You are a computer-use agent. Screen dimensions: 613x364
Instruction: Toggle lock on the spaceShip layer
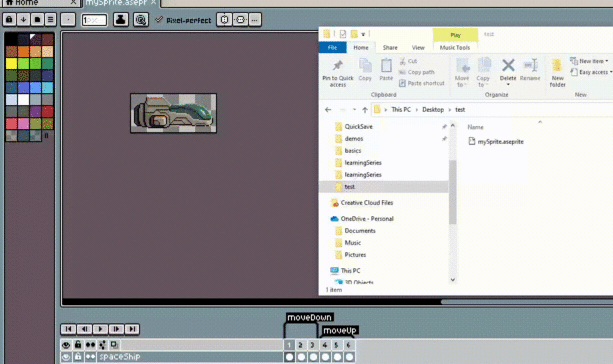click(78, 357)
